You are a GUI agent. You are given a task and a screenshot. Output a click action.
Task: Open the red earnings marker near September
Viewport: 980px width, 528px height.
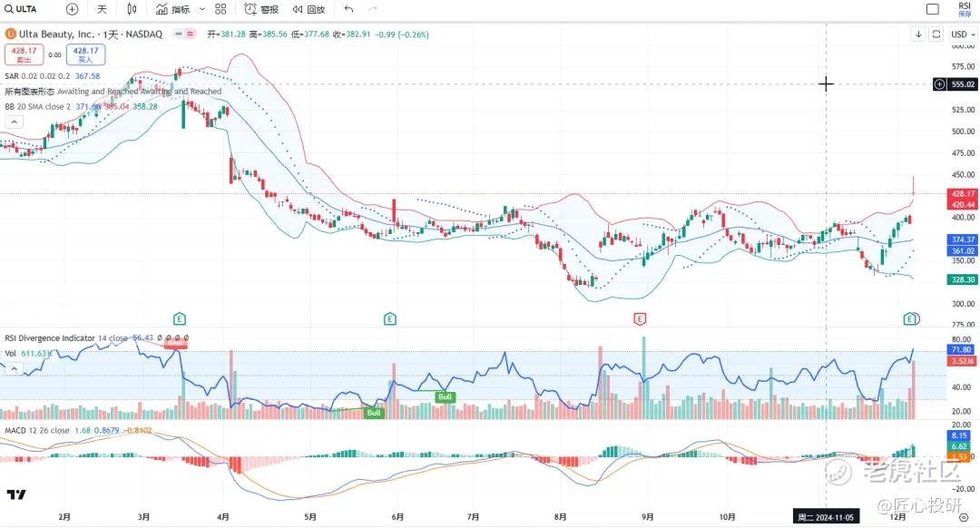(x=640, y=319)
